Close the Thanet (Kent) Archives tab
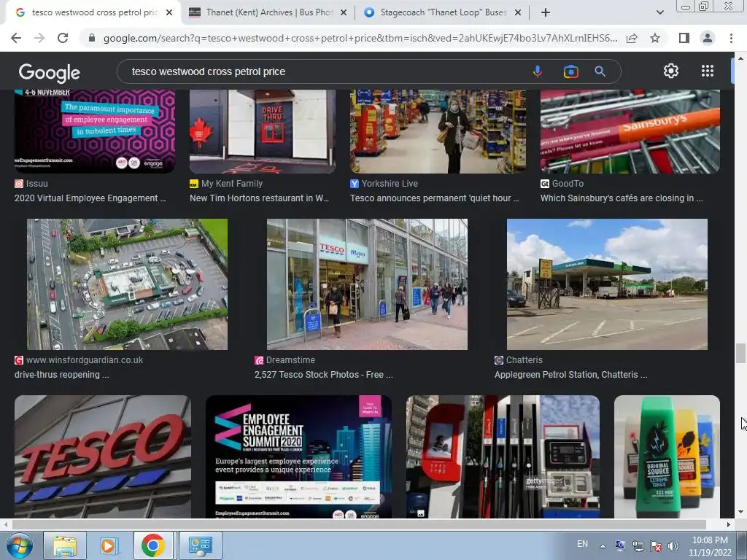747x560 pixels. pyautogui.click(x=344, y=13)
